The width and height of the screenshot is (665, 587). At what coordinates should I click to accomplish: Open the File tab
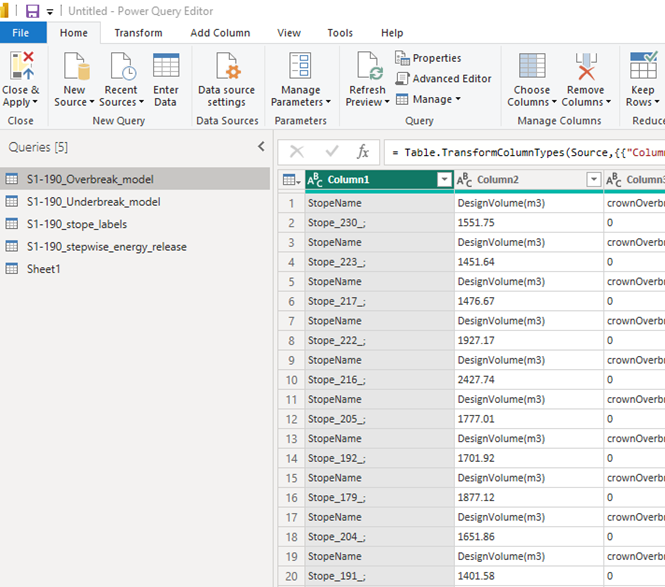pyautogui.click(x=21, y=33)
